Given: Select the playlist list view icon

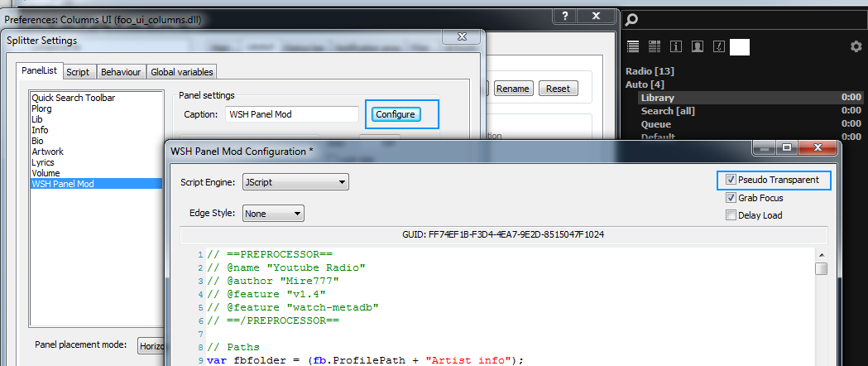Looking at the screenshot, I should (633, 47).
